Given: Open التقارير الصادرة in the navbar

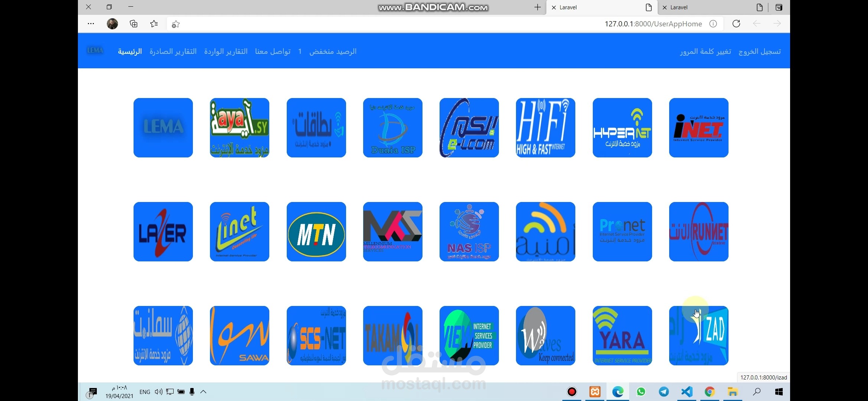Looking at the screenshot, I should click(x=173, y=52).
